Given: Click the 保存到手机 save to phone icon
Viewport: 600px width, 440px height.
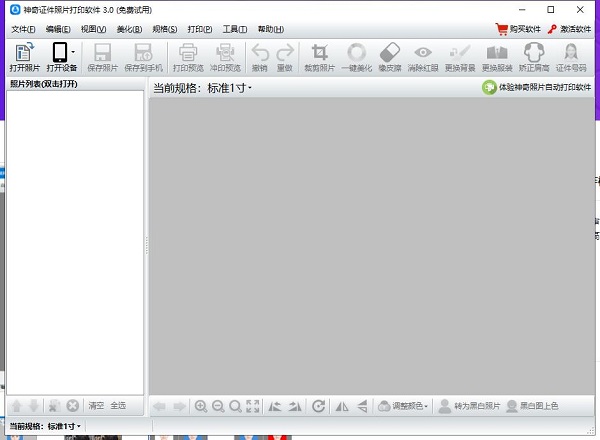Looking at the screenshot, I should 143,52.
